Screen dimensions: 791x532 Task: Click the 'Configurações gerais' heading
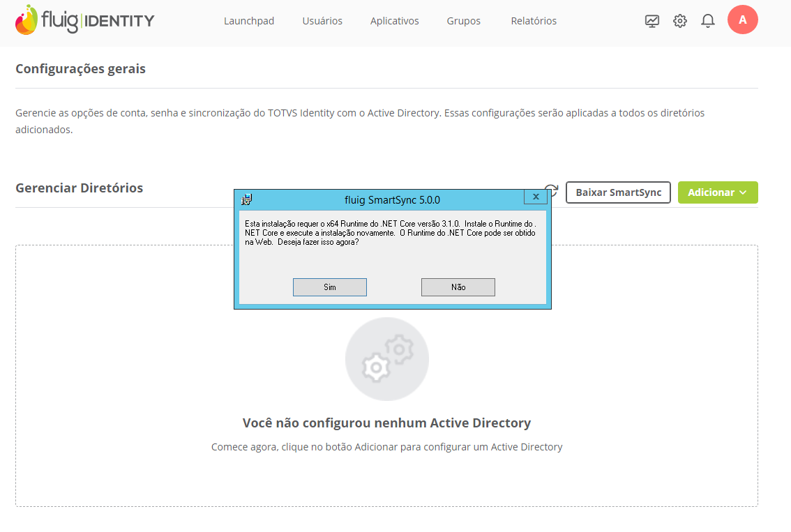[x=81, y=68]
